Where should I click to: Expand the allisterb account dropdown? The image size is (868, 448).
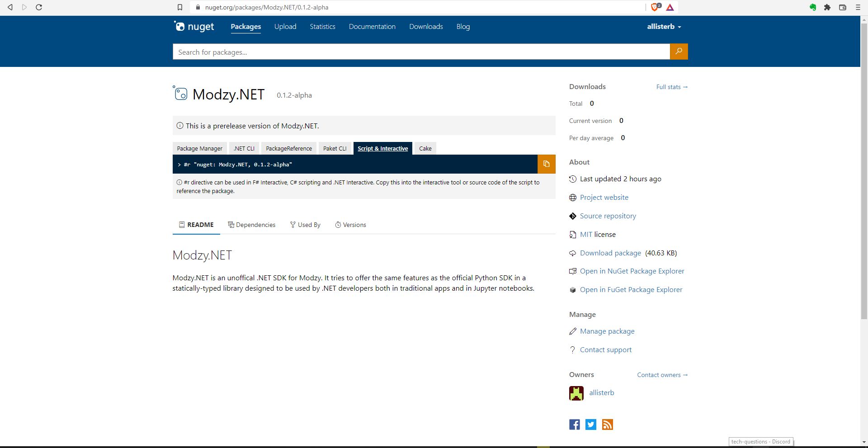pos(664,26)
